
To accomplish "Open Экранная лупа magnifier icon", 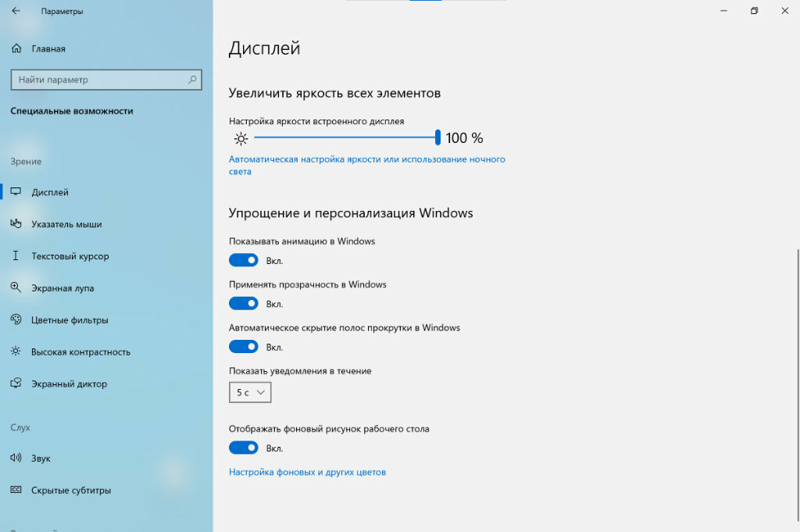I will [16, 287].
